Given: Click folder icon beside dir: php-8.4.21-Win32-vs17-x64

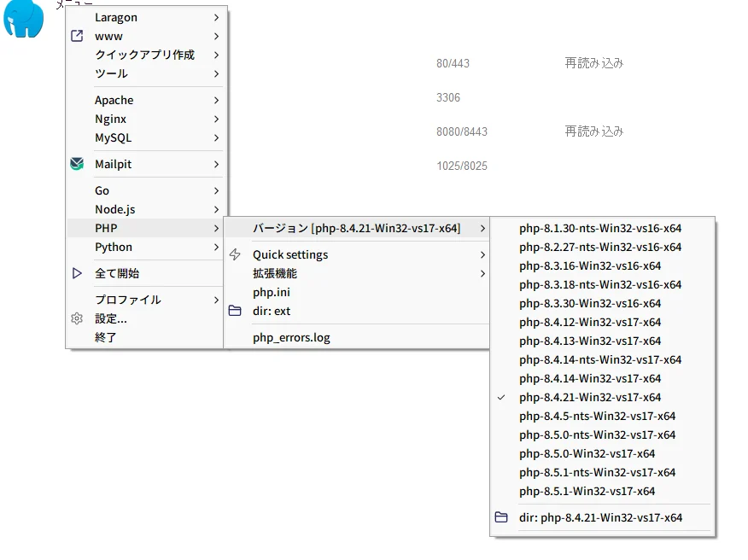Looking at the screenshot, I should (501, 517).
